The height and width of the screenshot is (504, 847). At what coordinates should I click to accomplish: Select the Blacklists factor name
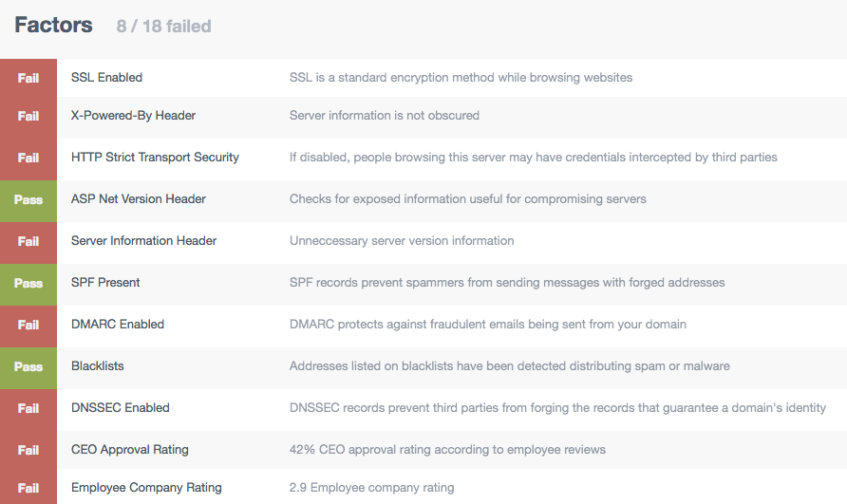point(97,365)
